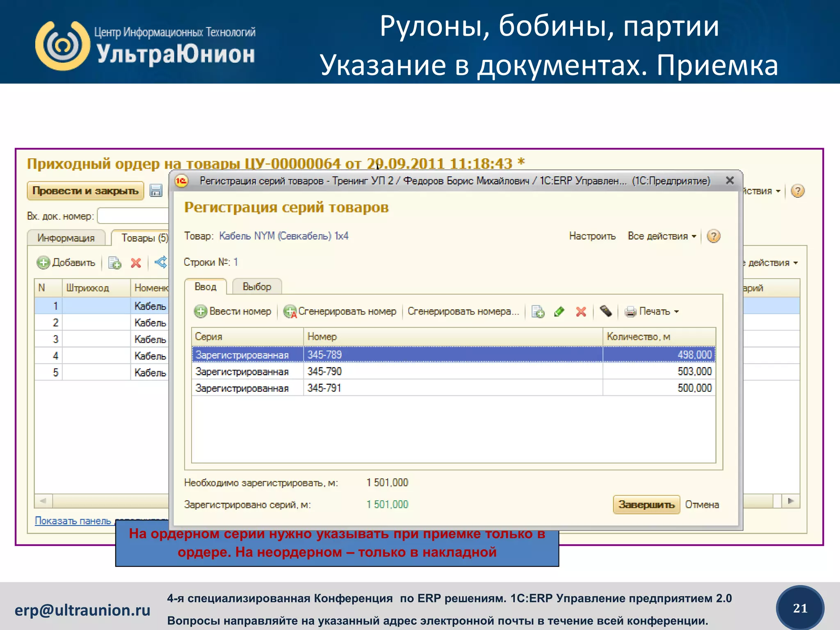Click the Количество, м column header

click(660, 337)
